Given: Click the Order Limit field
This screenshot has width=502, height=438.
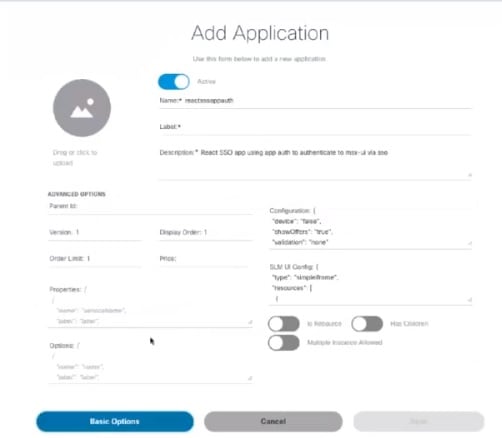Looking at the screenshot, I should [x=95, y=259].
